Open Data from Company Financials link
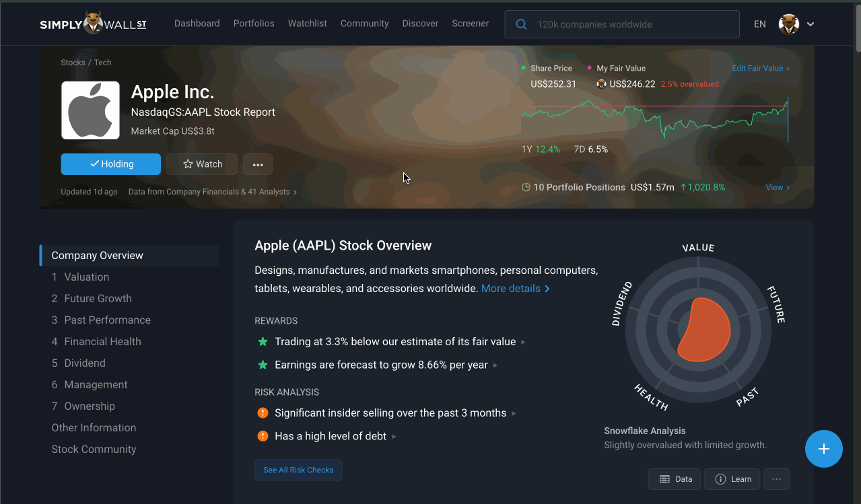This screenshot has width=861, height=504. pyautogui.click(x=213, y=192)
